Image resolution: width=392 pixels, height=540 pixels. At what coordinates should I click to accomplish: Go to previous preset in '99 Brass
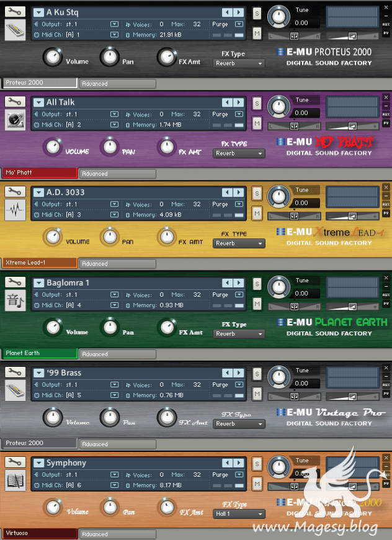click(x=227, y=373)
